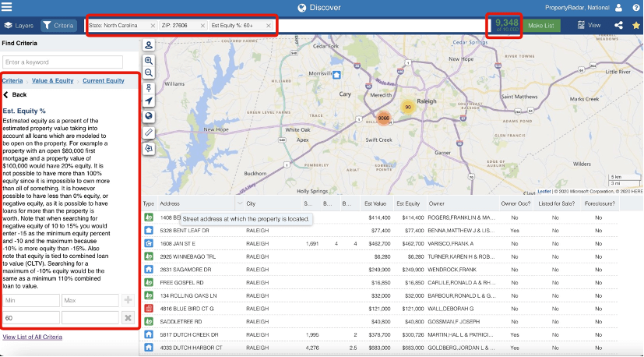Go Back from Est. Equity %
Viewport: 644px width, 357px height.
[16, 94]
